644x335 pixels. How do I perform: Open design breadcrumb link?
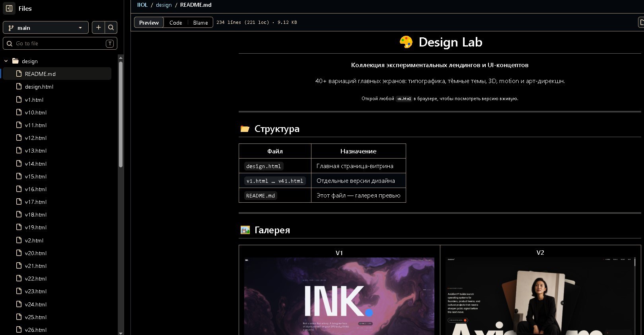tap(164, 5)
